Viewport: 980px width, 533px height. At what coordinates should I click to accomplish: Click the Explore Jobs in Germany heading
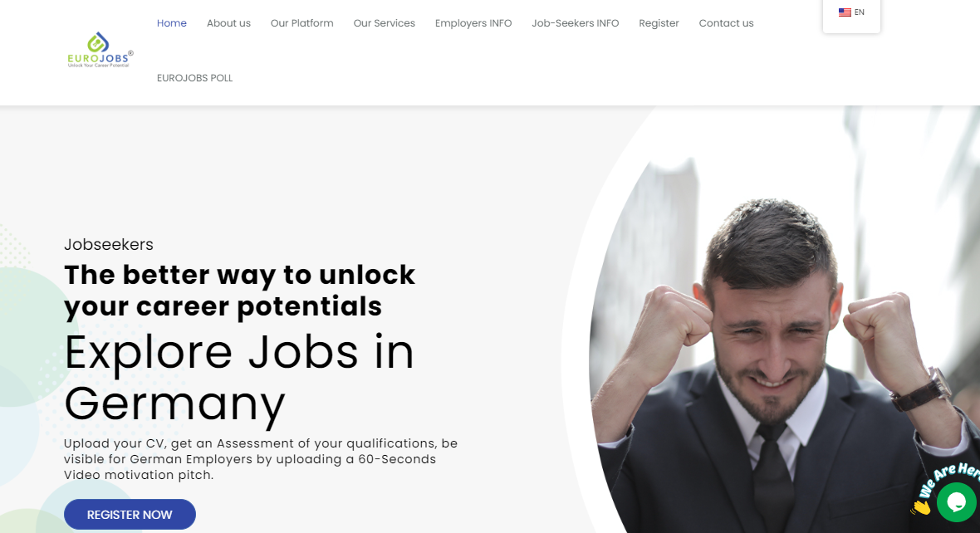pyautogui.click(x=239, y=378)
